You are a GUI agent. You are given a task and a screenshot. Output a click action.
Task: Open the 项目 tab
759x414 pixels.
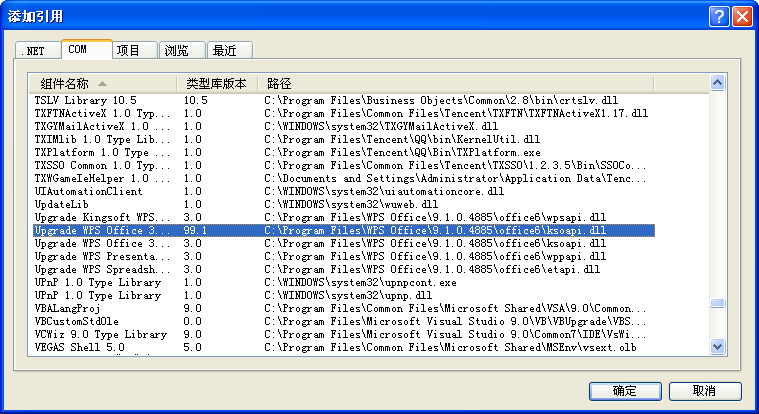click(x=135, y=50)
